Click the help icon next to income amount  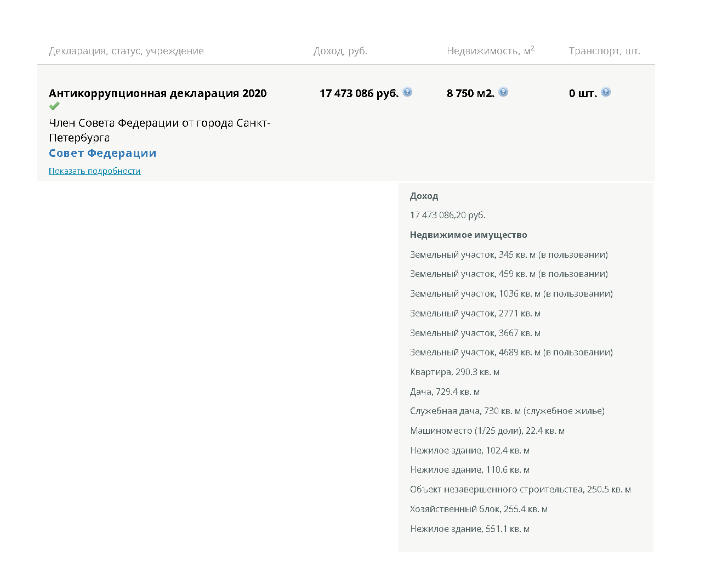click(407, 92)
